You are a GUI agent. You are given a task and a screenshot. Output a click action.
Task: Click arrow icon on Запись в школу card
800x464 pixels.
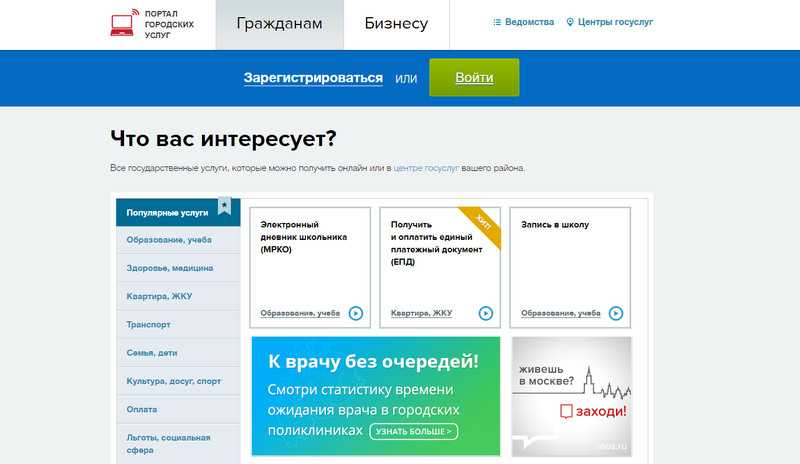[x=616, y=313]
